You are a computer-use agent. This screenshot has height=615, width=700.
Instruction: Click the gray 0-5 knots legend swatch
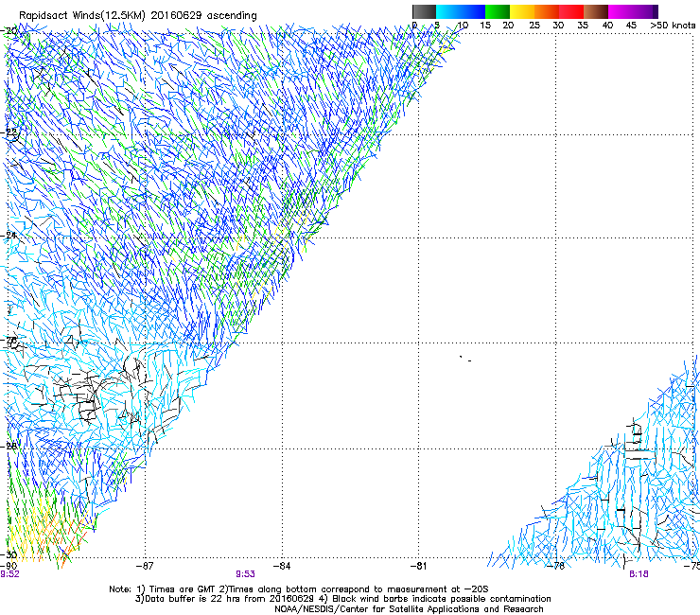click(x=424, y=11)
